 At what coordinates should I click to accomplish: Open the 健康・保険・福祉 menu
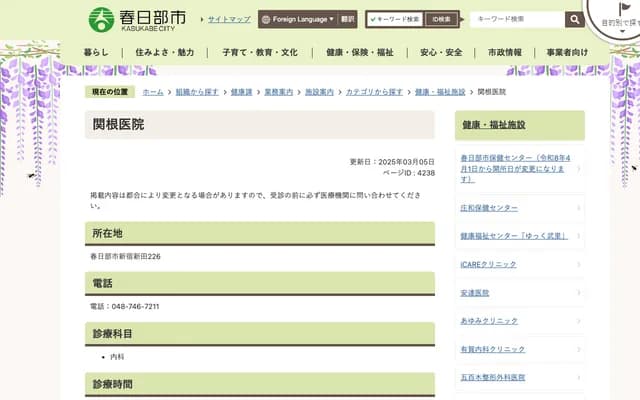point(359,52)
